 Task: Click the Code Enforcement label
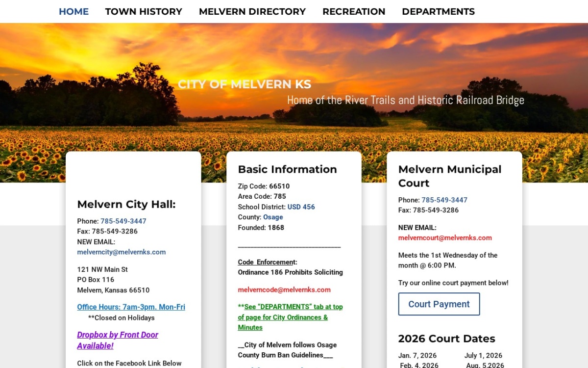click(268, 262)
